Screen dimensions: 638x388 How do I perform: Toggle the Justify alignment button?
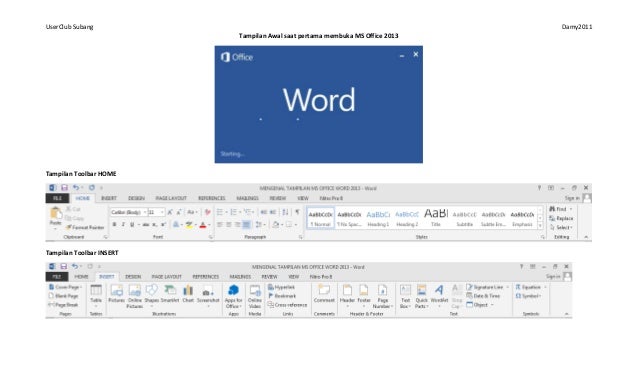[x=247, y=225]
